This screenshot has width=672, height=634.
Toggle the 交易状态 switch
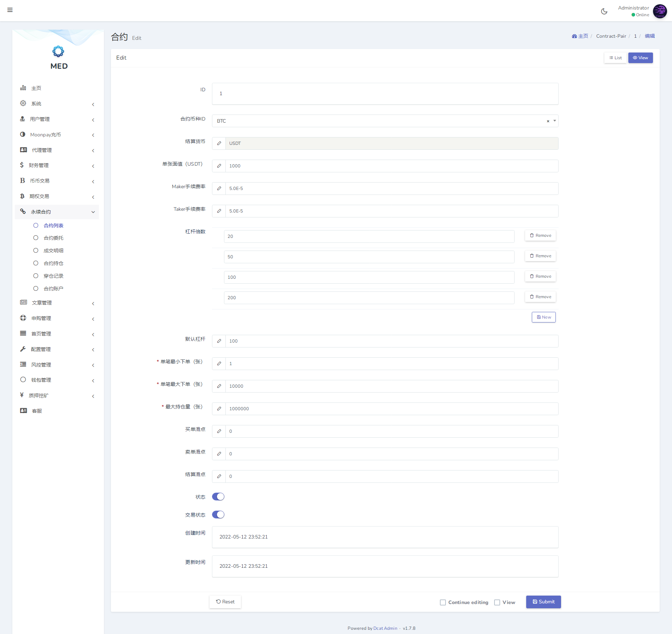coord(218,515)
